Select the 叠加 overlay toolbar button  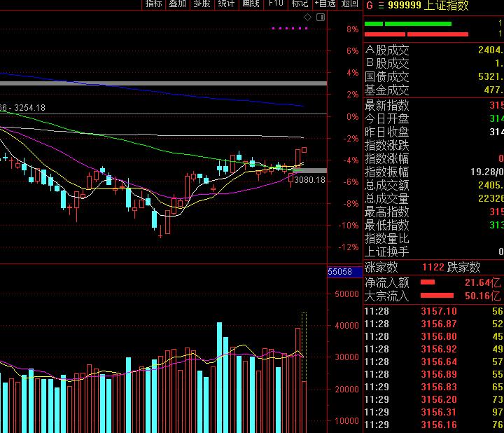pyautogui.click(x=178, y=4)
